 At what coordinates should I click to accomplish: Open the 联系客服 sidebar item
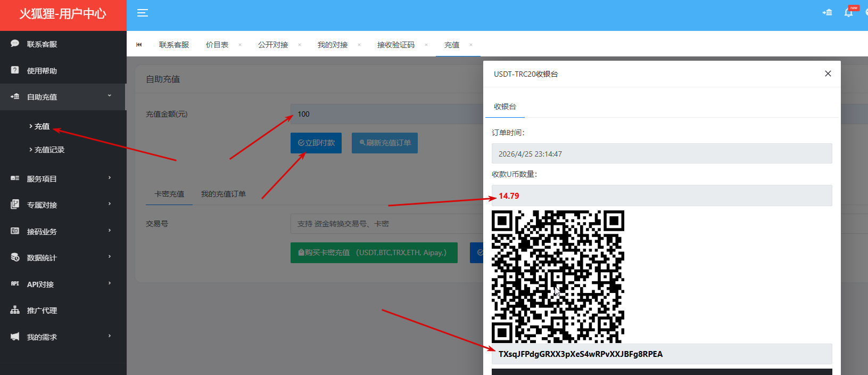63,44
